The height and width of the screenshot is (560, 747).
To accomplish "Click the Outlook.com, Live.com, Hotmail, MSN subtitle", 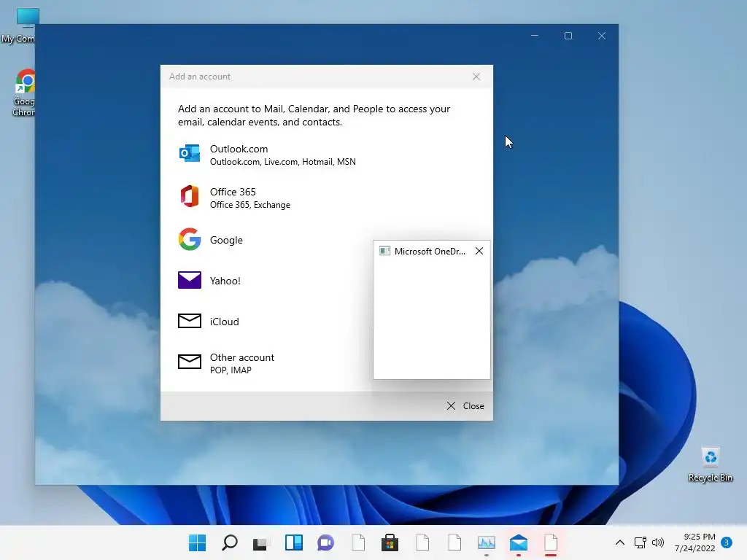I will 283,162.
